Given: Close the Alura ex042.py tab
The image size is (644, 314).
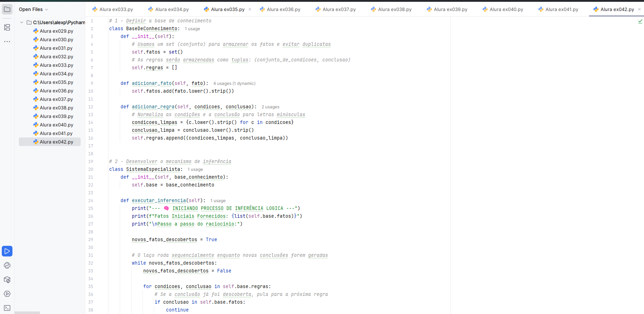Looking at the screenshot, I should (x=639, y=9).
